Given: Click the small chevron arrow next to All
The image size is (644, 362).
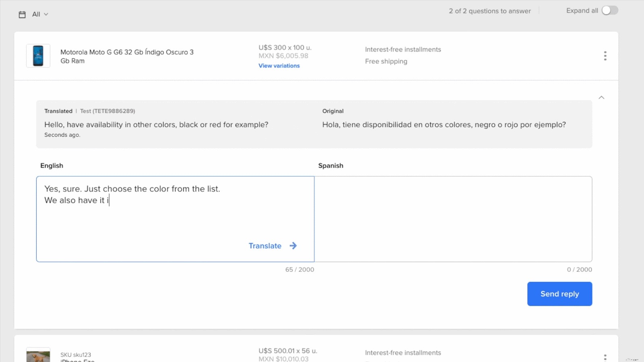Looking at the screenshot, I should pyautogui.click(x=46, y=14).
